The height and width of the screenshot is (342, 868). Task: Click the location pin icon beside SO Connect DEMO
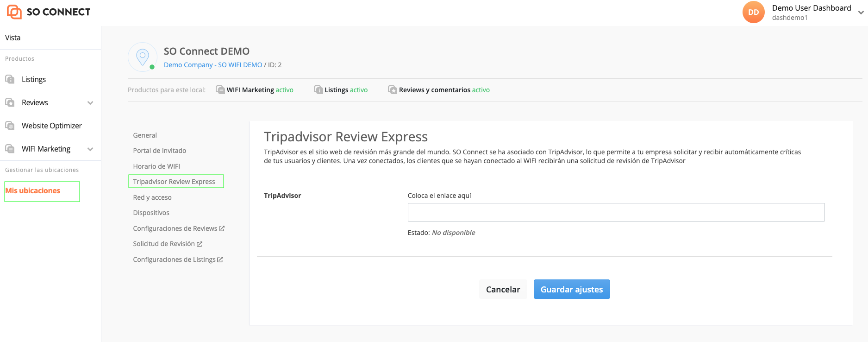pos(142,57)
